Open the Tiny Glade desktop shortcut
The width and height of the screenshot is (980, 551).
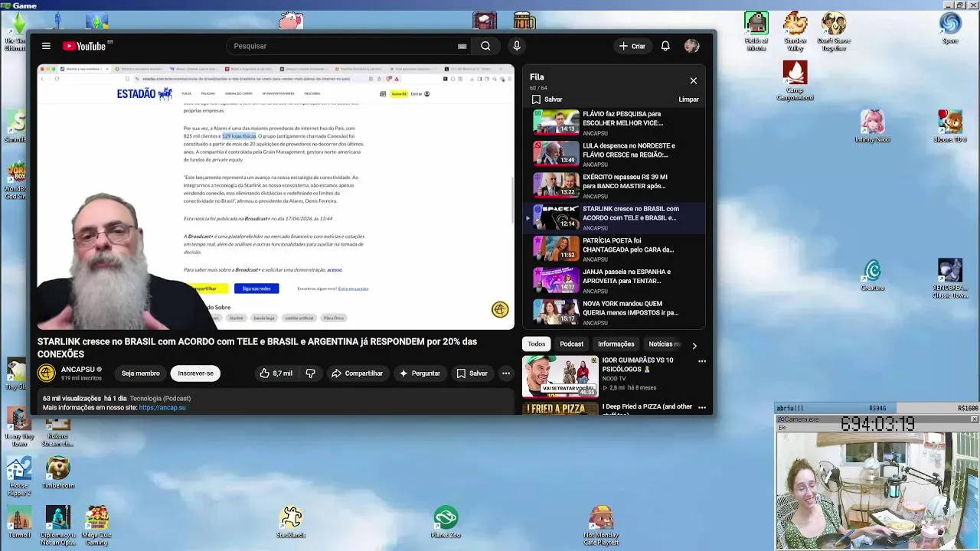(x=15, y=375)
